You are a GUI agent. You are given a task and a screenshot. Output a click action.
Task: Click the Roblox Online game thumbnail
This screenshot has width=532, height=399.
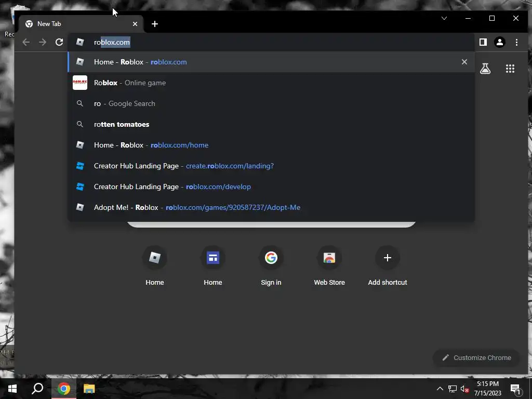coord(80,83)
